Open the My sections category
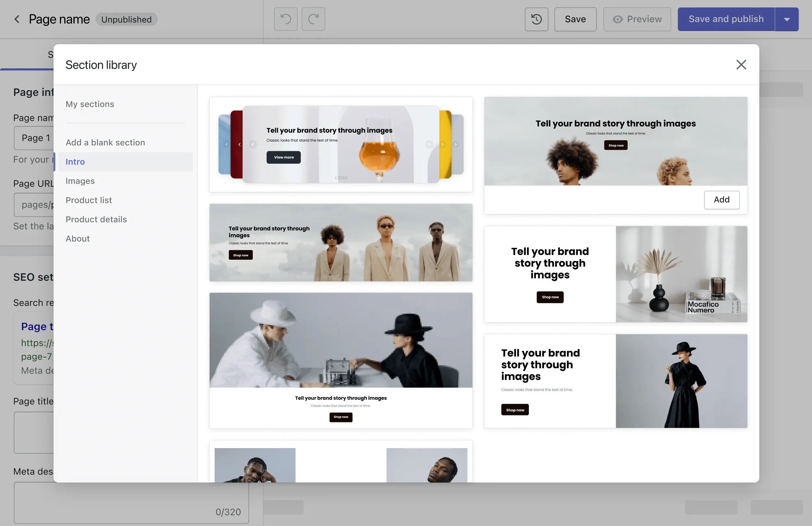 pos(90,104)
